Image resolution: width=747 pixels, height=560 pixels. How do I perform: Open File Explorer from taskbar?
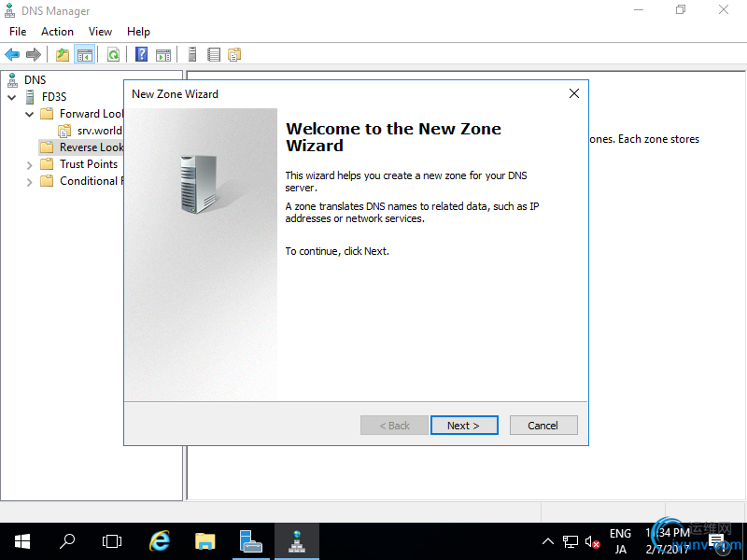click(205, 541)
